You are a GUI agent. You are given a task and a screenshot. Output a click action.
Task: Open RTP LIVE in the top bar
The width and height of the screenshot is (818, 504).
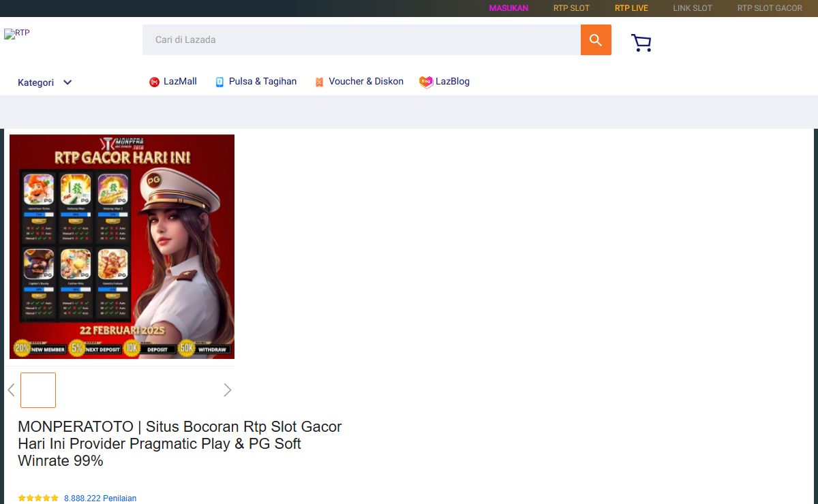[x=631, y=8]
